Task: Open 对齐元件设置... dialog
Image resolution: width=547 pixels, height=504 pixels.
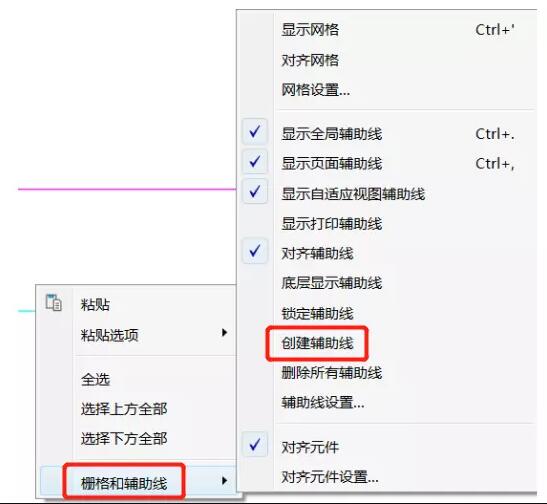Action: (330, 476)
